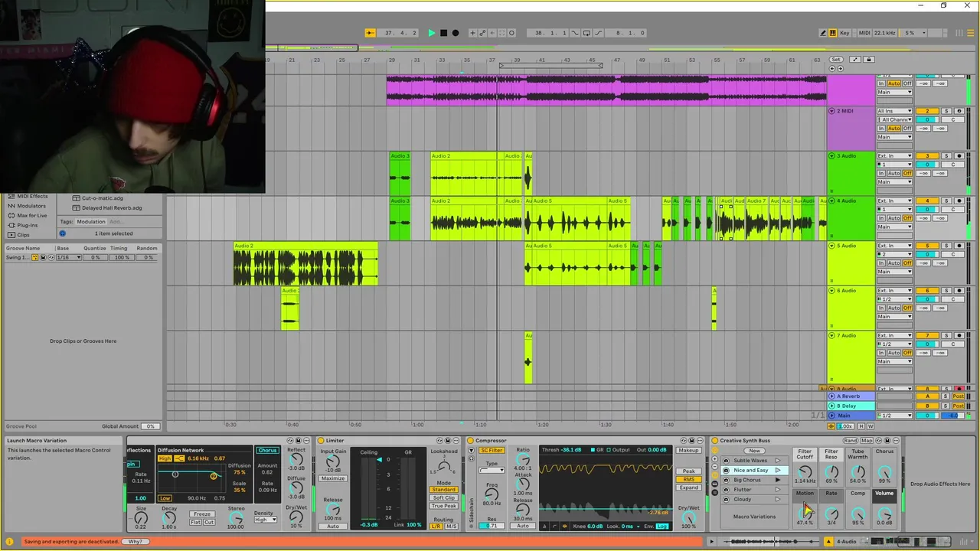
Task: Click the MIDI arrangement overdub plus icon
Action: tap(473, 33)
